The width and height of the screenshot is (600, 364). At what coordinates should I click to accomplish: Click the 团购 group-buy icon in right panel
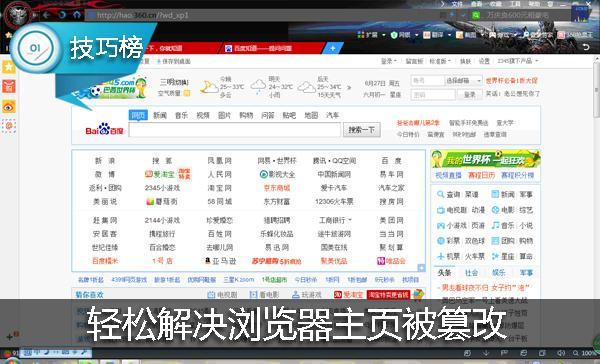pyautogui.click(x=495, y=241)
